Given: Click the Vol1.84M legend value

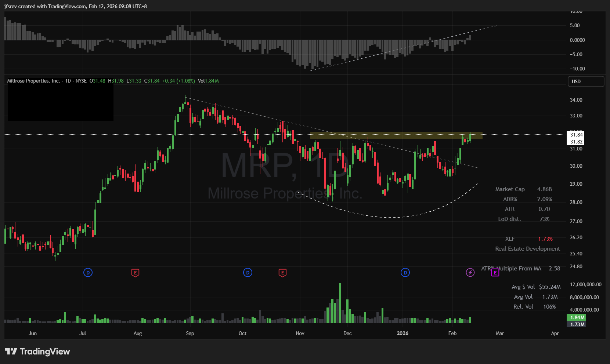Looking at the screenshot, I should (208, 81).
